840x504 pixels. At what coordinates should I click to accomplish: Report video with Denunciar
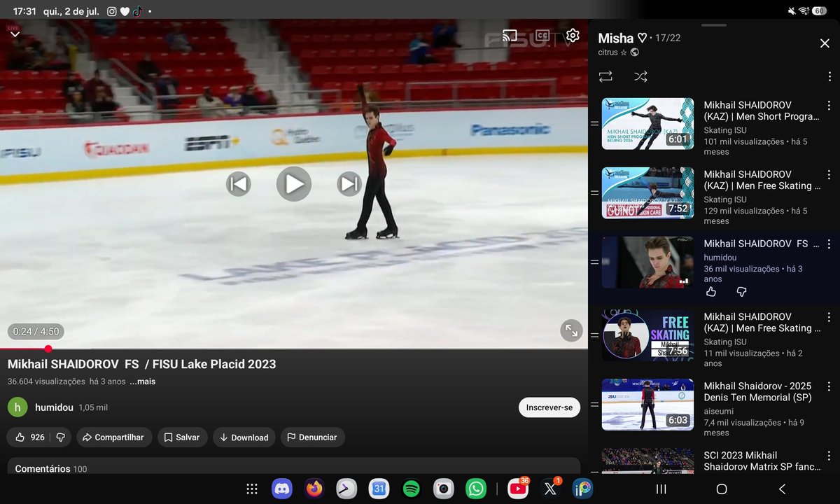(x=313, y=437)
